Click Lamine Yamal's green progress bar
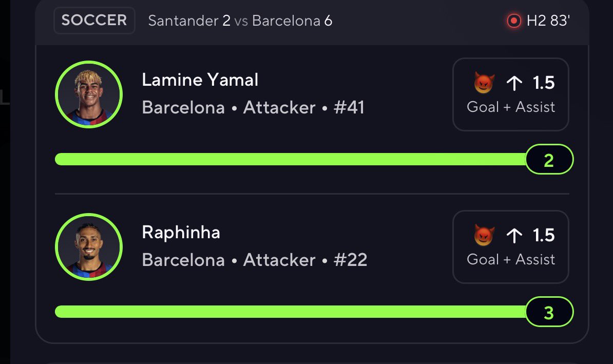Viewport: 613px width, 364px height. point(291,159)
